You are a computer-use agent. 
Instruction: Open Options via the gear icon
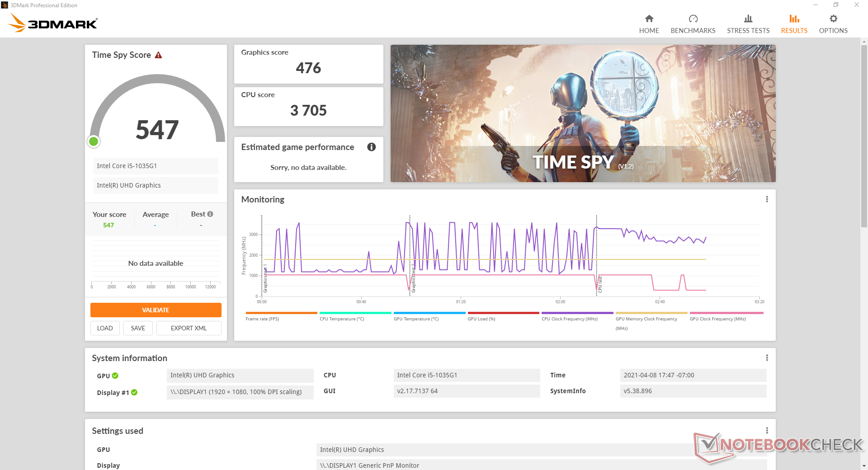pos(833,19)
